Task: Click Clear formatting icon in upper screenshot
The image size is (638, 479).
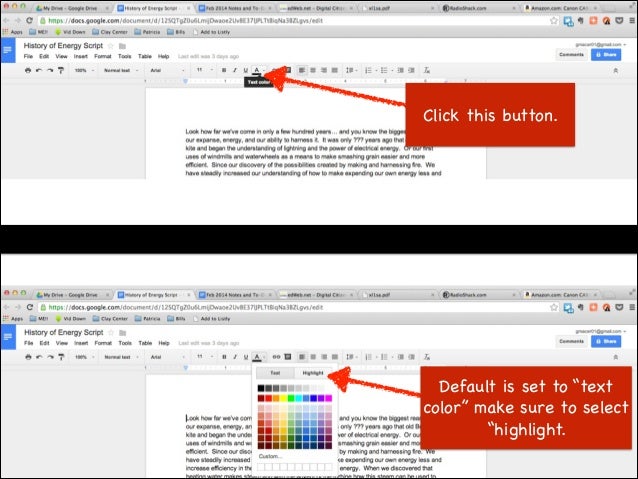Action: click(x=426, y=70)
